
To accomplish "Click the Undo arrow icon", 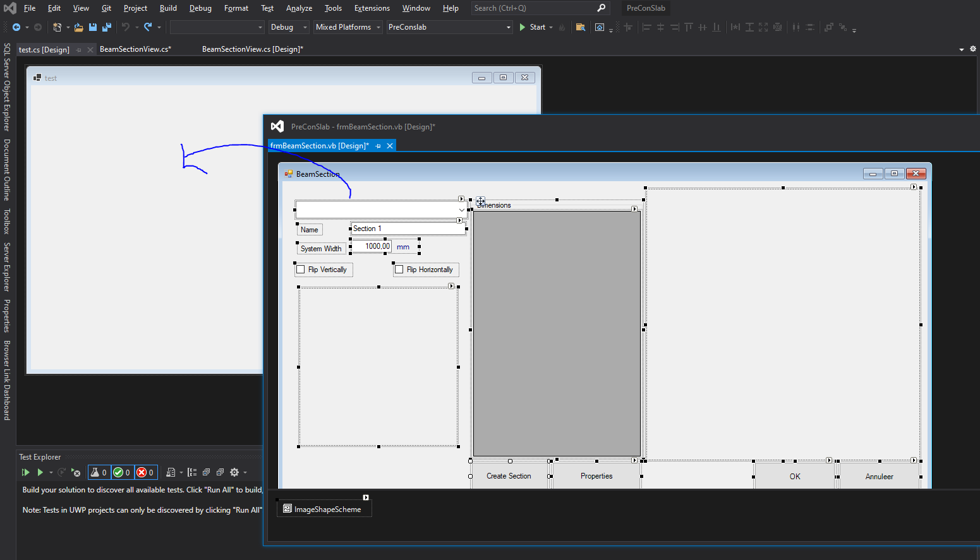I will pos(126,27).
